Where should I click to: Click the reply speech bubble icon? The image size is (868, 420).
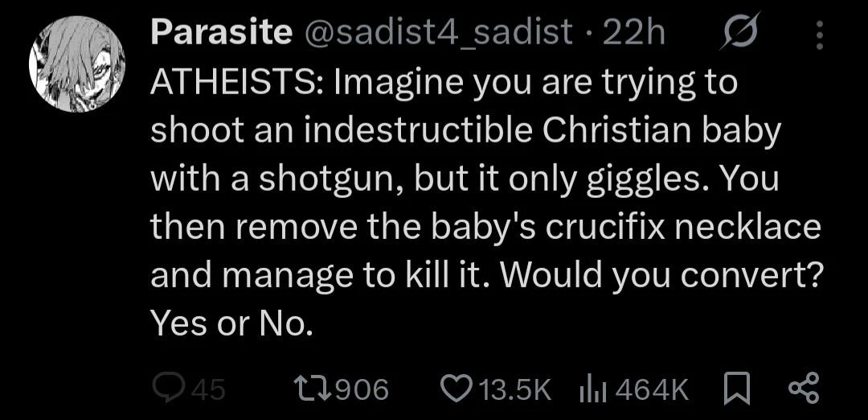pyautogui.click(x=168, y=389)
